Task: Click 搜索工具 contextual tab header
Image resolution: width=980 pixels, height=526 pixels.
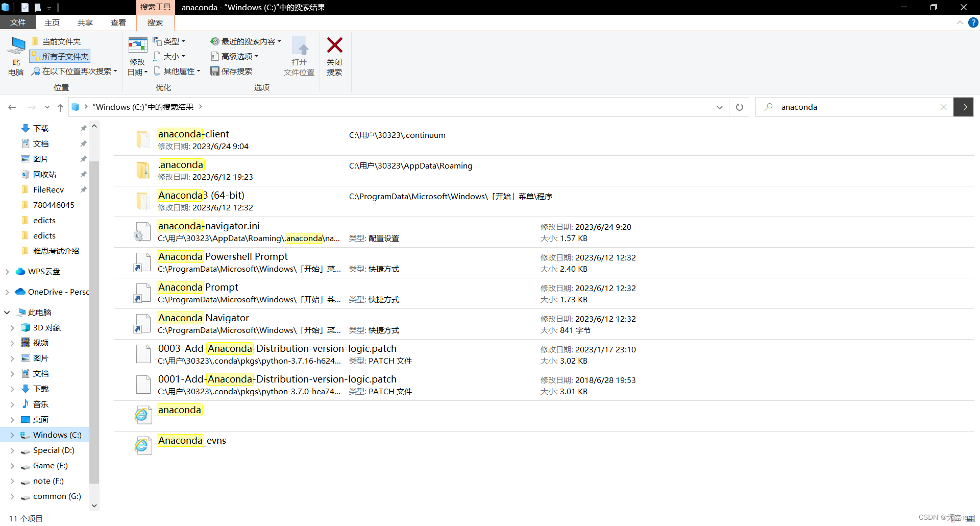Action: (156, 7)
